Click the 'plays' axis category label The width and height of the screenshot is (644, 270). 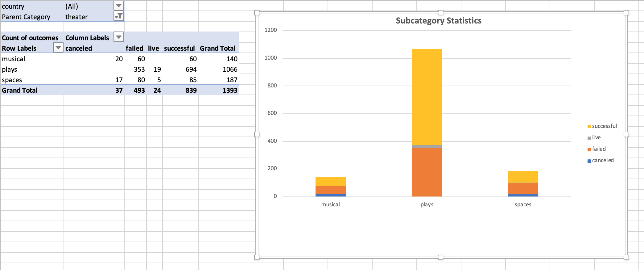click(427, 205)
